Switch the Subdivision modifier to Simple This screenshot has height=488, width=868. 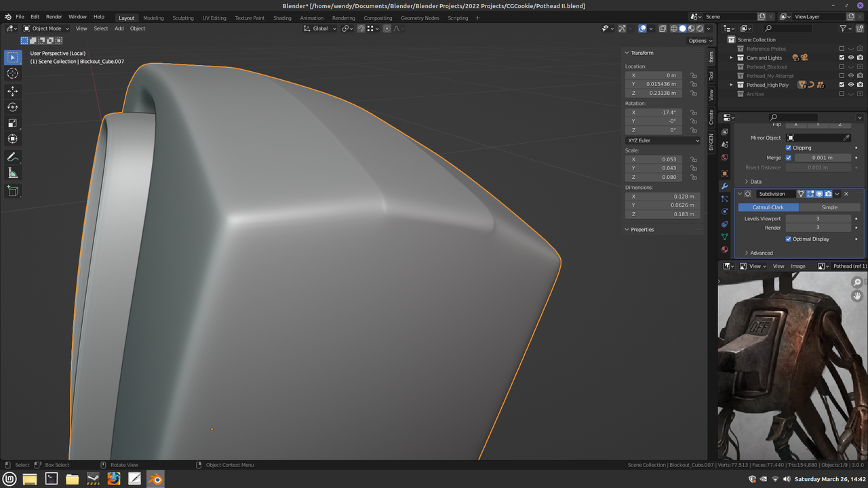829,207
